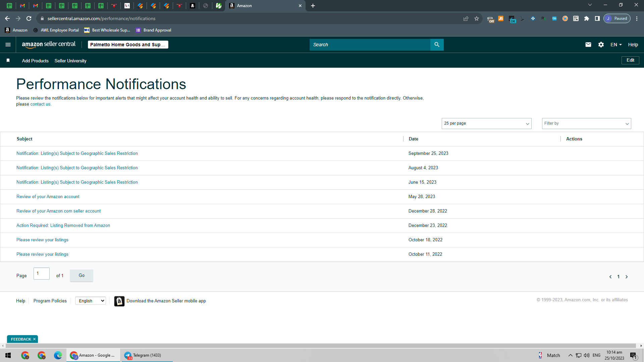Open the tab search chevron
The width and height of the screenshot is (644, 362).
590,5
